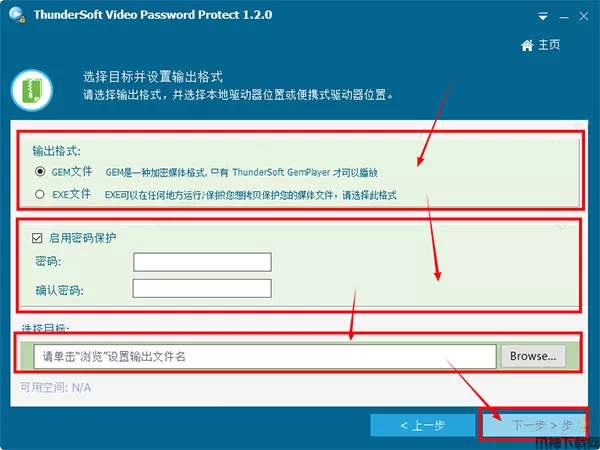Click the 确认密码 confirm password field
This screenshot has height=450, width=600.
[x=202, y=288]
